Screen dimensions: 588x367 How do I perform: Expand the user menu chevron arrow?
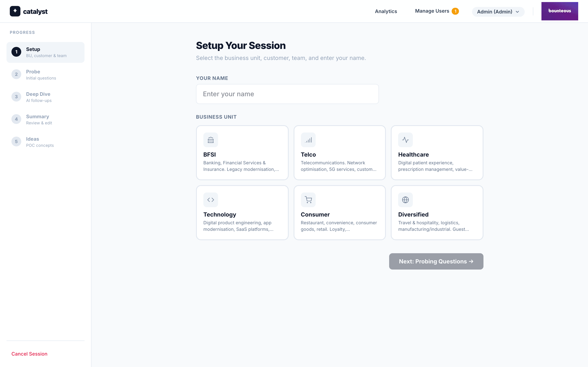click(517, 12)
